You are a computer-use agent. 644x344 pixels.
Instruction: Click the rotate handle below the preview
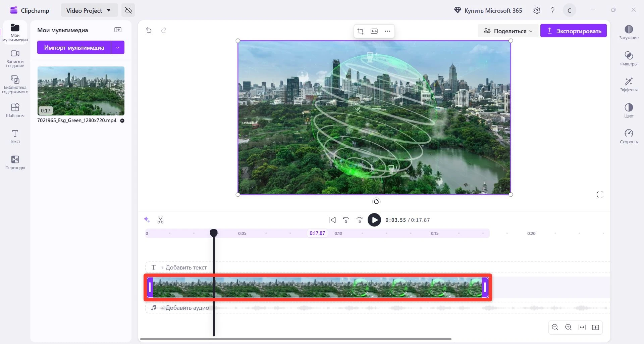coord(376,201)
